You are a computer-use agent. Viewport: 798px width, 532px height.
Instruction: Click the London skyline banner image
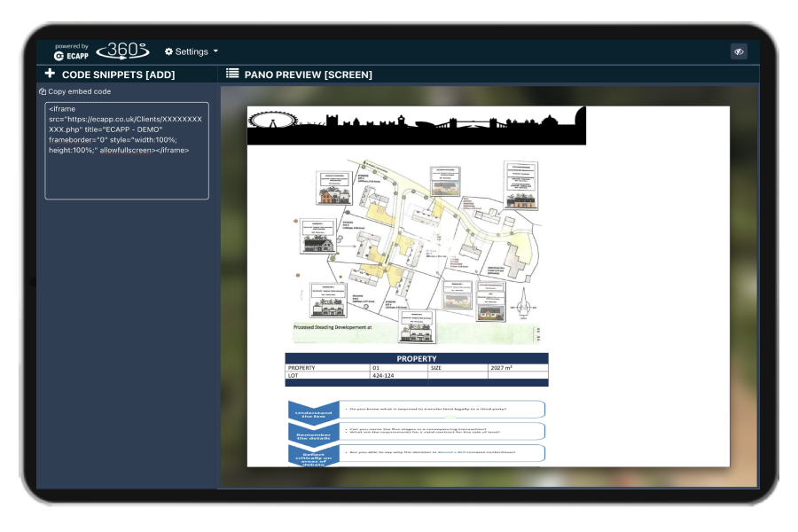417,126
